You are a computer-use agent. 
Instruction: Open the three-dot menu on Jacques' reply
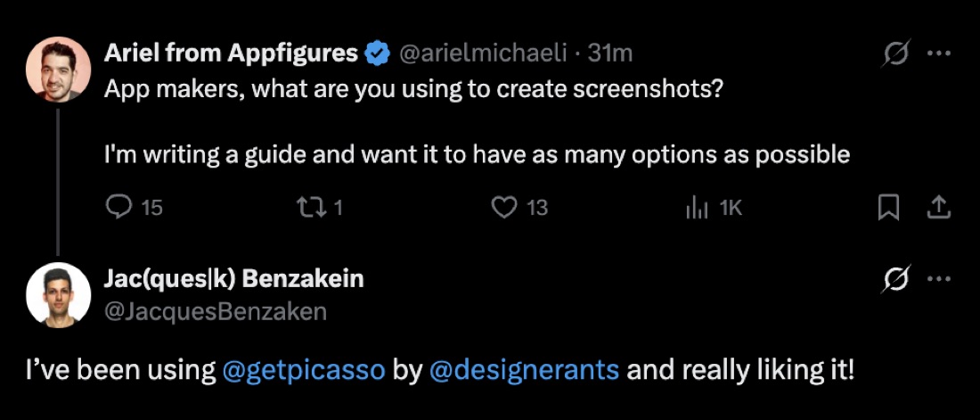coord(939,279)
